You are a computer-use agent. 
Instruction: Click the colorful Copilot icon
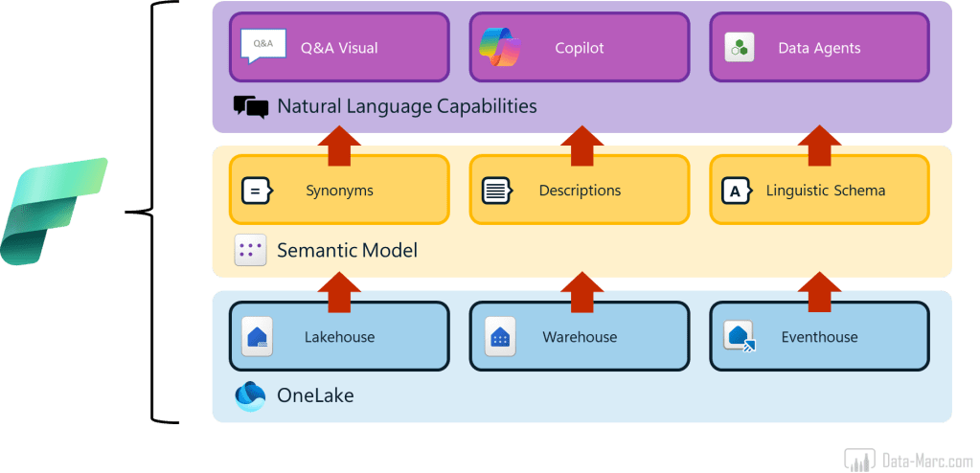(499, 47)
